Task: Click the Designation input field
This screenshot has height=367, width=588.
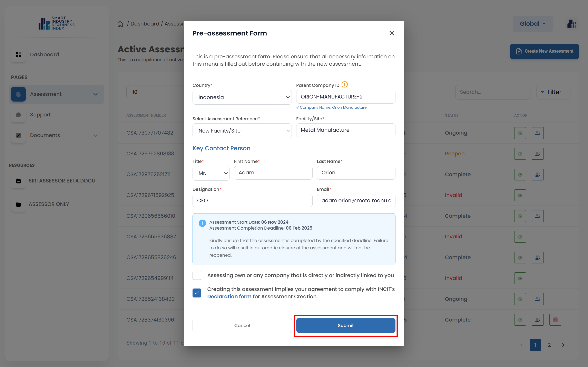Action: tap(252, 201)
